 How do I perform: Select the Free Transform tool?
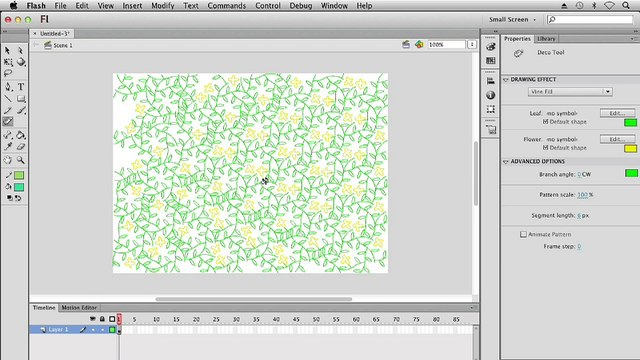coord(8,62)
